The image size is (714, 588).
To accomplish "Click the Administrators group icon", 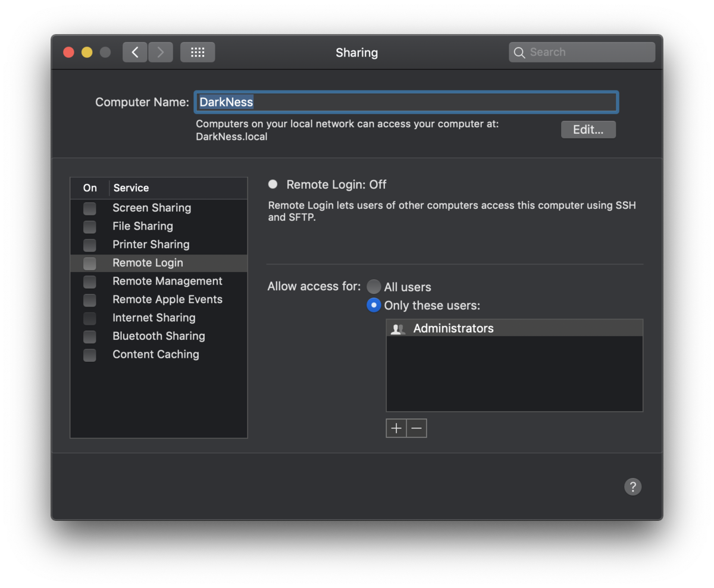I will (397, 329).
